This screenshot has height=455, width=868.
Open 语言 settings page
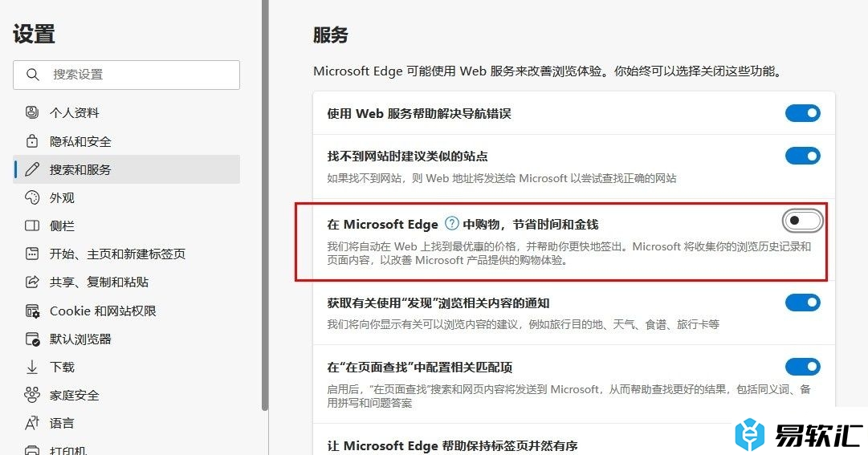127,424
